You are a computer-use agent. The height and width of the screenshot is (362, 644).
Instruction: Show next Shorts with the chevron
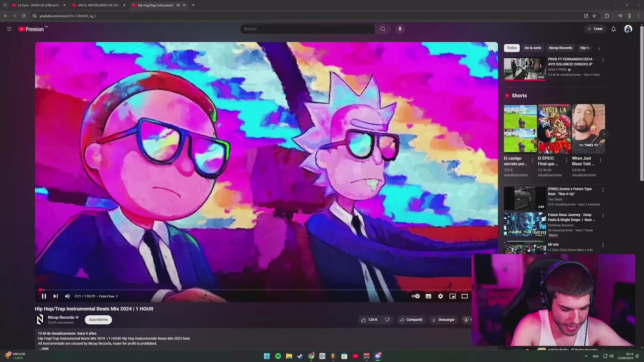[603, 134]
